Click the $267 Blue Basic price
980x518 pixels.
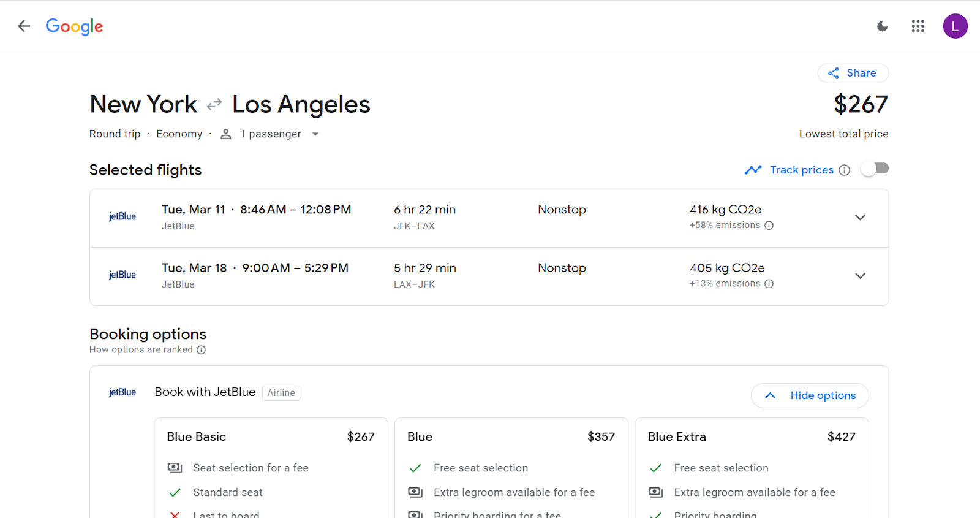click(x=361, y=436)
